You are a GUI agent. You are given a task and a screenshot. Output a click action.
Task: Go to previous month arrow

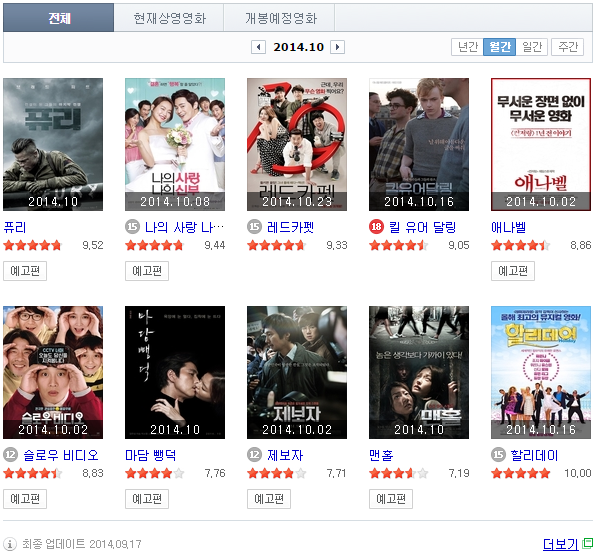tap(258, 47)
